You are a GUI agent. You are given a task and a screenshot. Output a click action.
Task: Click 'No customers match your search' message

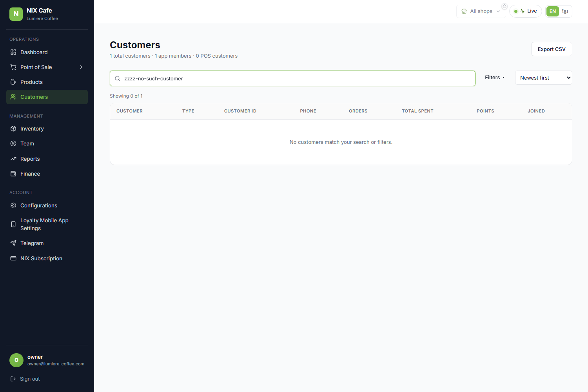pyautogui.click(x=341, y=142)
